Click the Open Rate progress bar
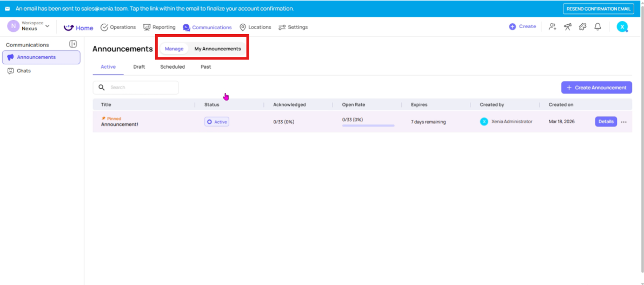The width and height of the screenshot is (644, 285). (x=368, y=125)
